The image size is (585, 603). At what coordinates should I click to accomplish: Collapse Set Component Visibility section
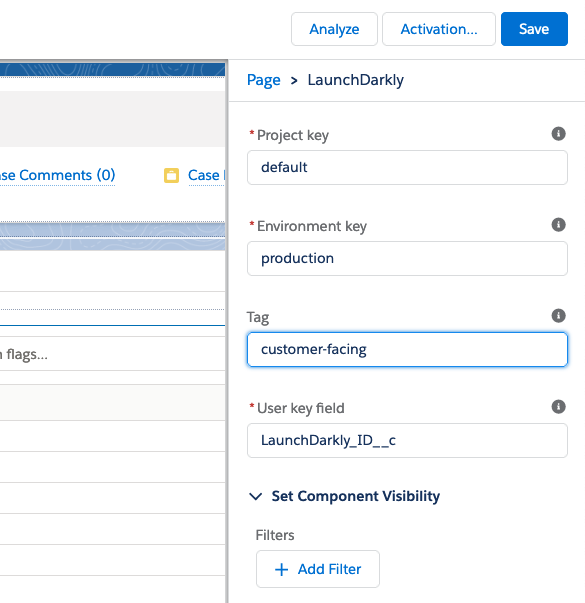pos(344,496)
